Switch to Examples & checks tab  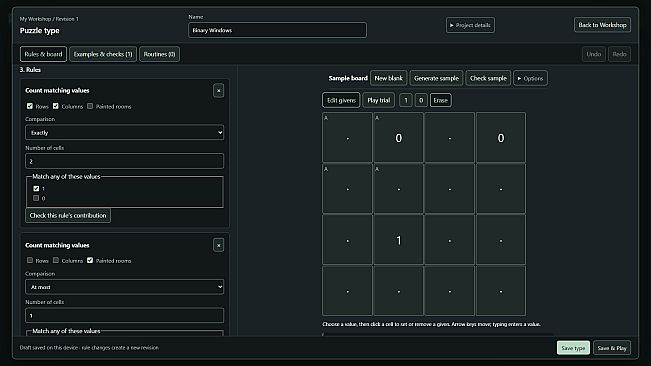103,54
